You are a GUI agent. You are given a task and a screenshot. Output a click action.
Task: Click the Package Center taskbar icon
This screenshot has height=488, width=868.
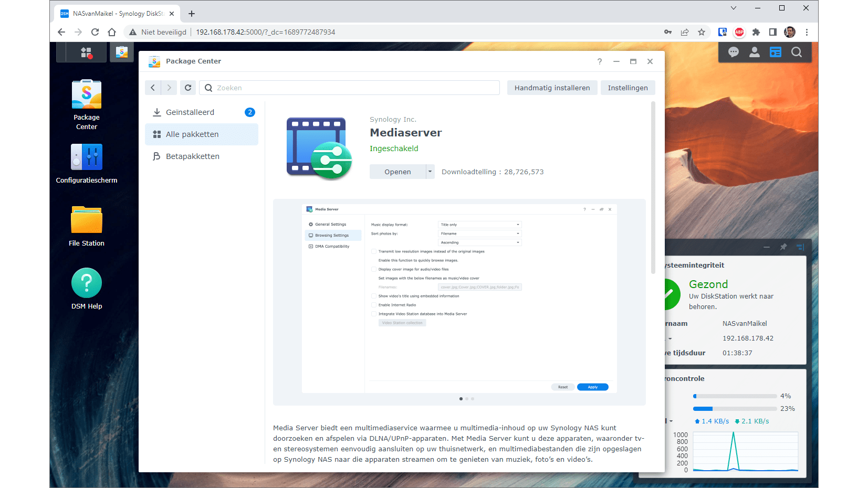click(x=122, y=52)
